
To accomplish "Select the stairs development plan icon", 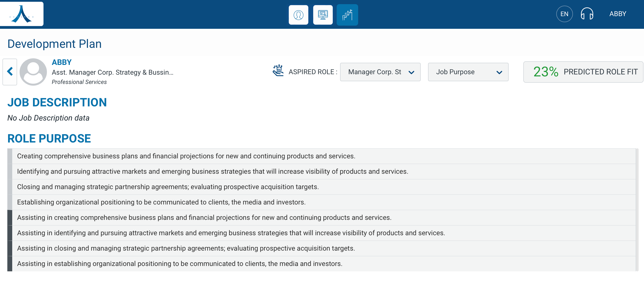I will [x=347, y=15].
